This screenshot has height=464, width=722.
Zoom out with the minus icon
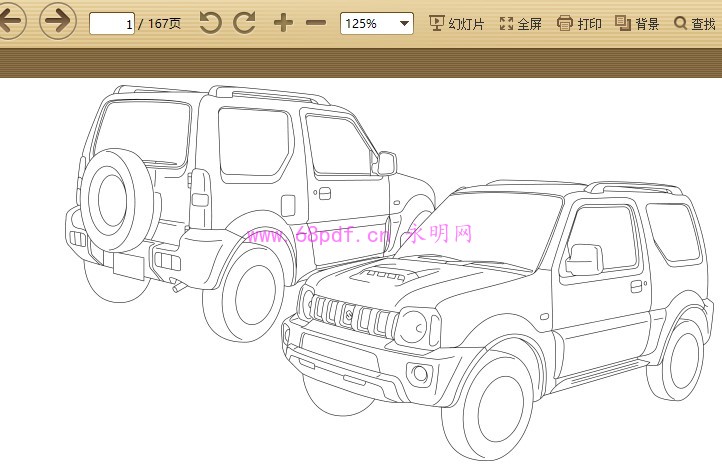tap(316, 23)
